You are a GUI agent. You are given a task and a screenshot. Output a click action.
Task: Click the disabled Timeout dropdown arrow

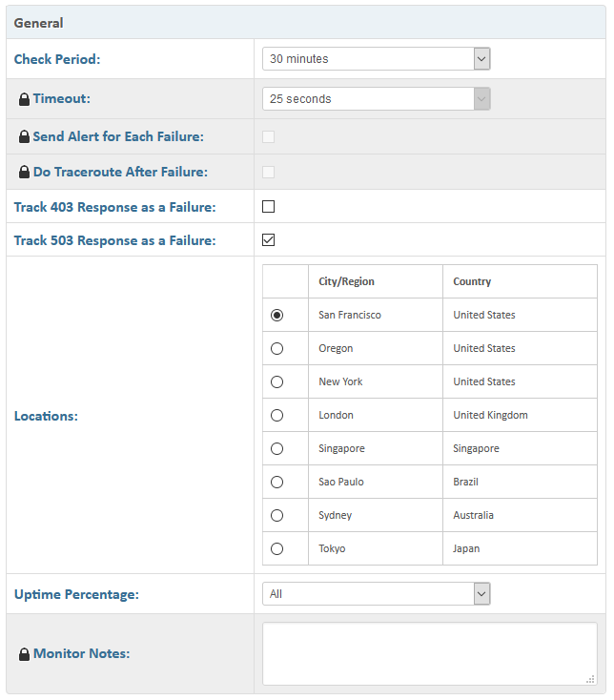[x=481, y=99]
